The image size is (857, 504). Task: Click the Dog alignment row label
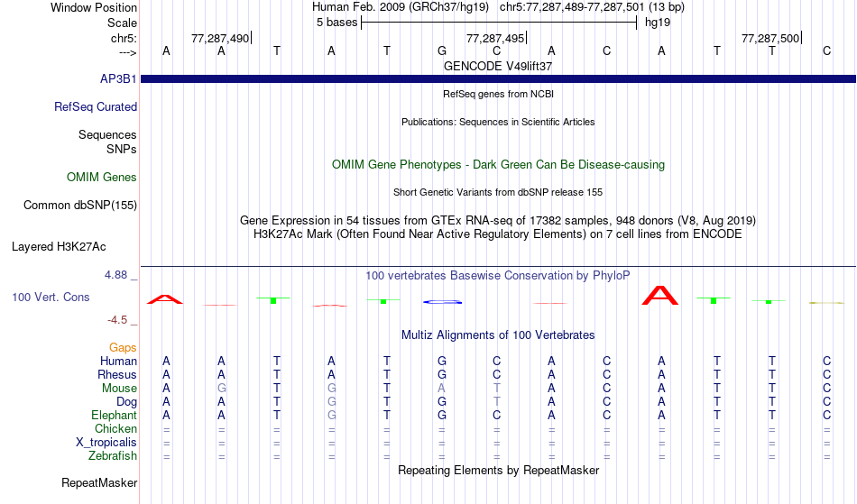point(126,402)
